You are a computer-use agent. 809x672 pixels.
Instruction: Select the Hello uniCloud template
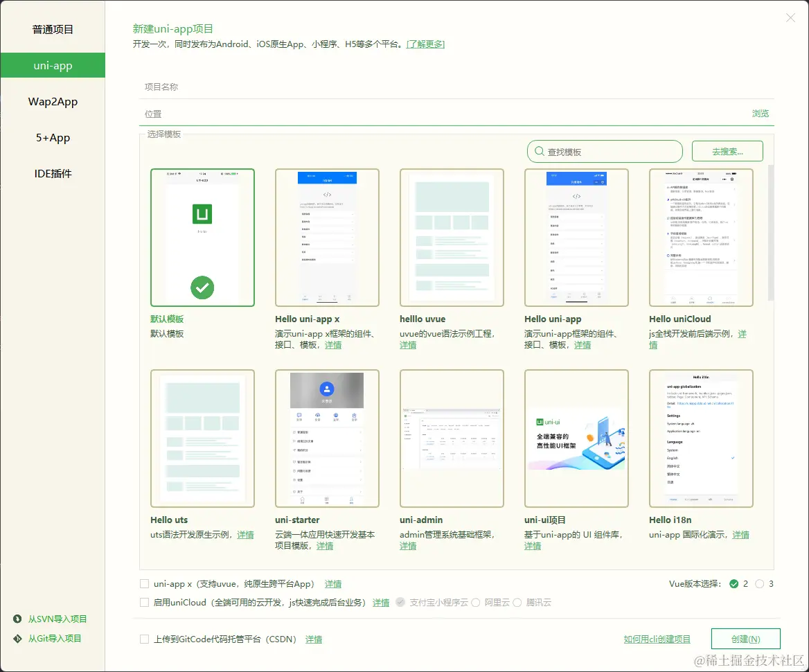(x=701, y=238)
